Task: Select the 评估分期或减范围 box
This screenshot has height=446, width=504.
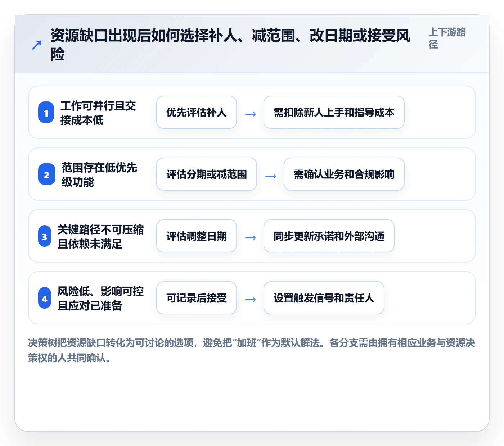Action: coord(207,174)
